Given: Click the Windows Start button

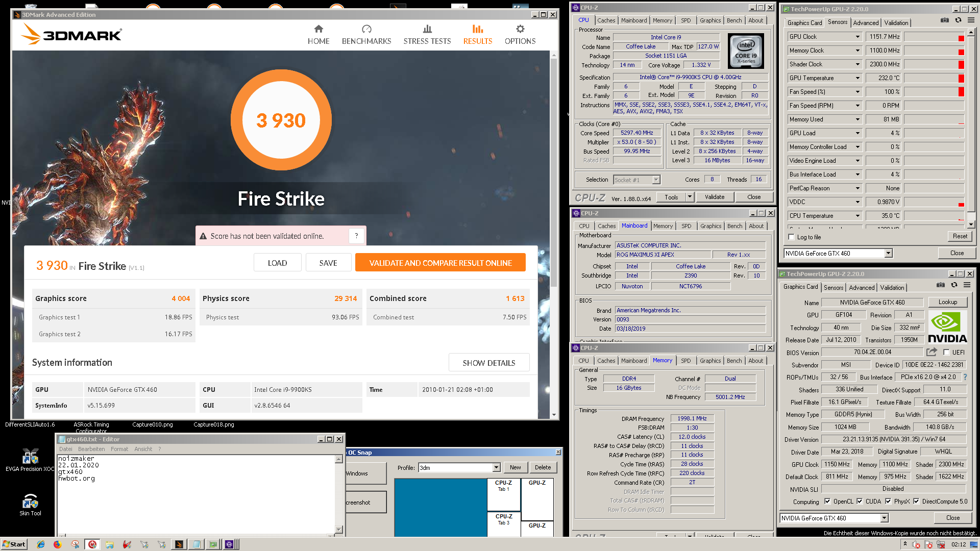Looking at the screenshot, I should 14,544.
